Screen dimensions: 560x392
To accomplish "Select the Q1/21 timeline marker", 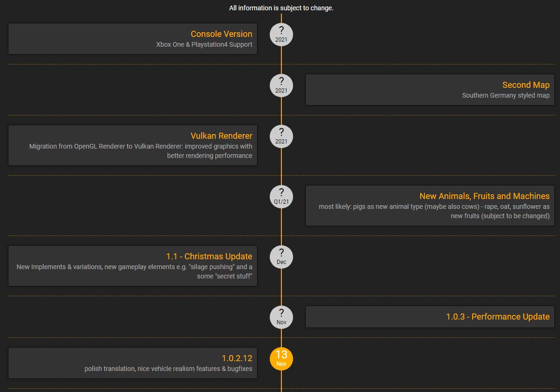I will pos(281,197).
